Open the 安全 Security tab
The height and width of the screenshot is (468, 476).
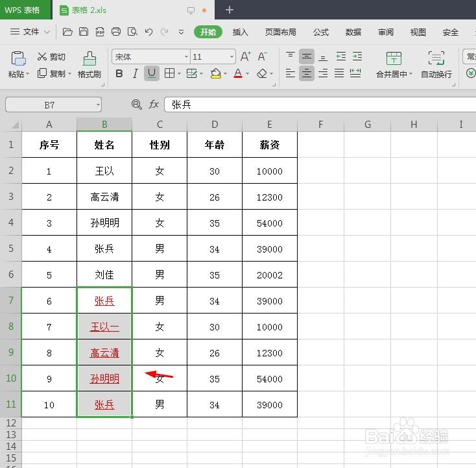(x=450, y=32)
